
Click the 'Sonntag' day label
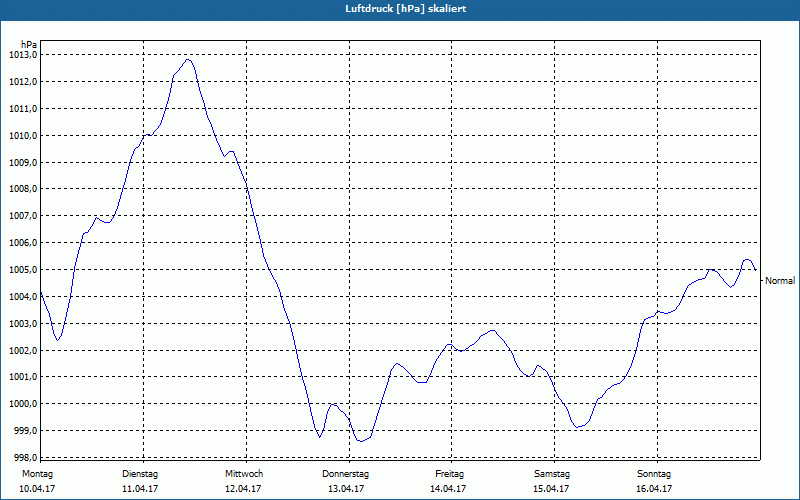654,474
